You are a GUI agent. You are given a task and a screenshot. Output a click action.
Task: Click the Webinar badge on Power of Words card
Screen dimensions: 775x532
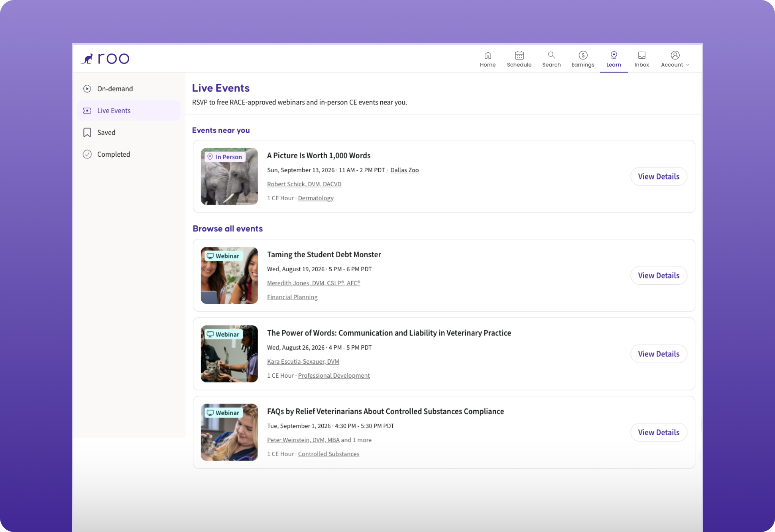223,334
